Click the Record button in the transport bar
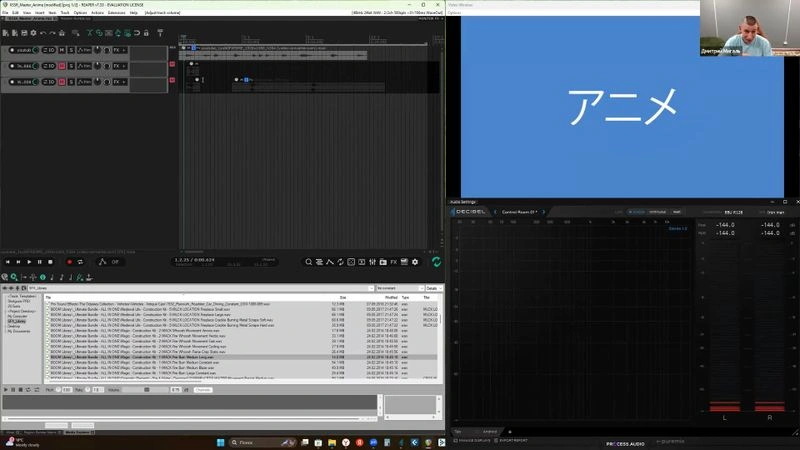This screenshot has height=450, width=800. pos(69,262)
